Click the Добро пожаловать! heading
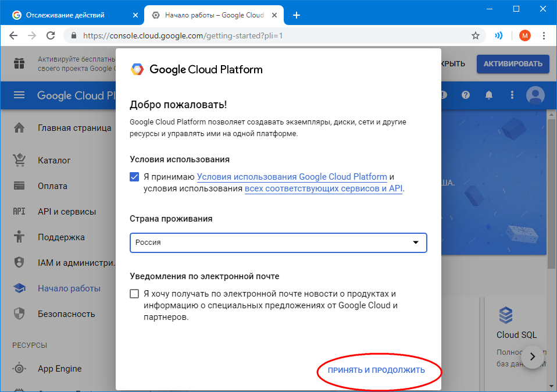Screen dimensions: 557x392 [178, 105]
